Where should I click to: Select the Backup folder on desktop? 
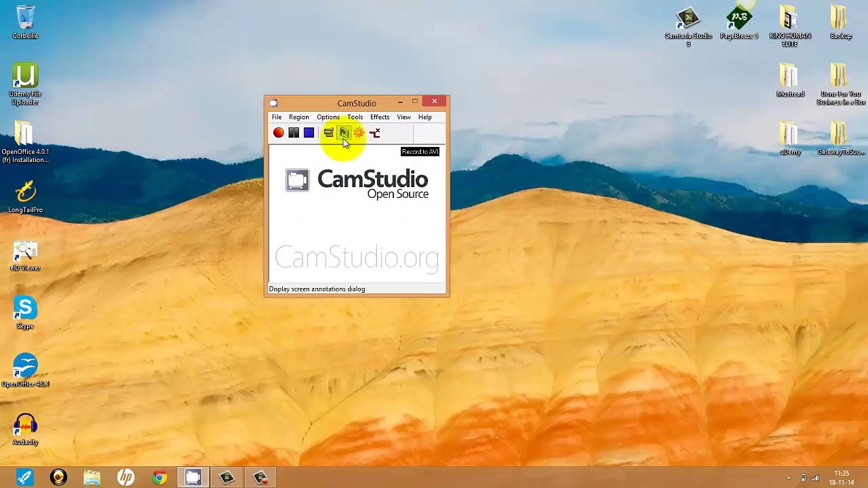[x=841, y=23]
